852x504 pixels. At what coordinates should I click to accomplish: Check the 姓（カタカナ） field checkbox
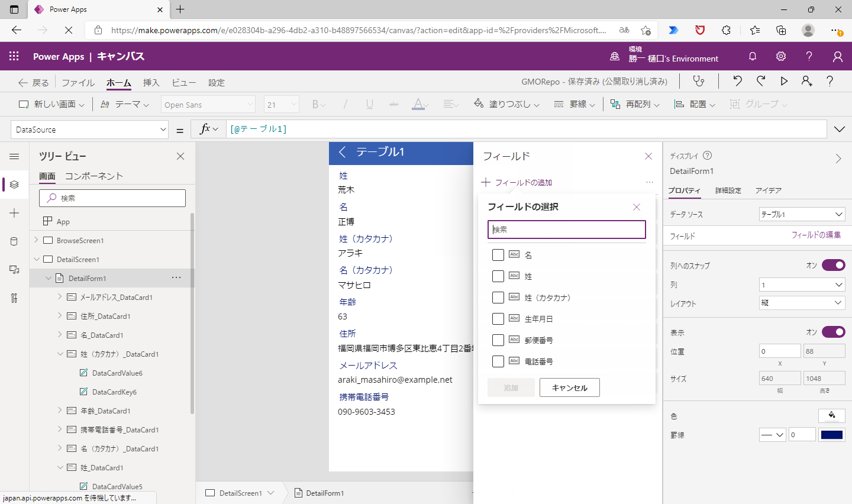498,298
